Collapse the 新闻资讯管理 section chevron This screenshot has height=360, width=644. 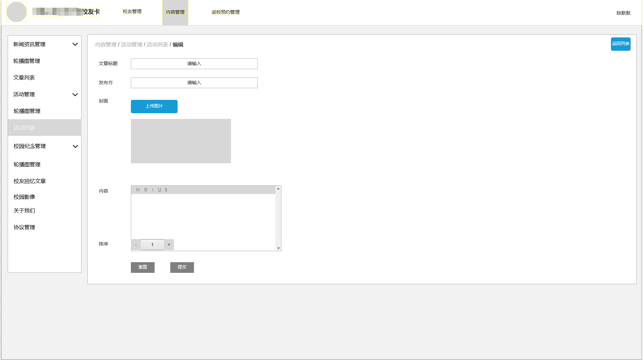click(x=75, y=44)
